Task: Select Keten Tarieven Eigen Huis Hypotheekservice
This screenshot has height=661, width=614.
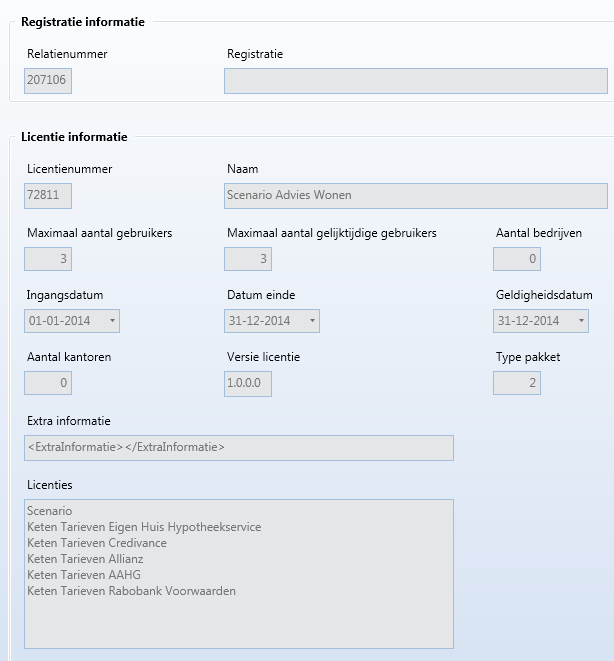Action: (144, 527)
